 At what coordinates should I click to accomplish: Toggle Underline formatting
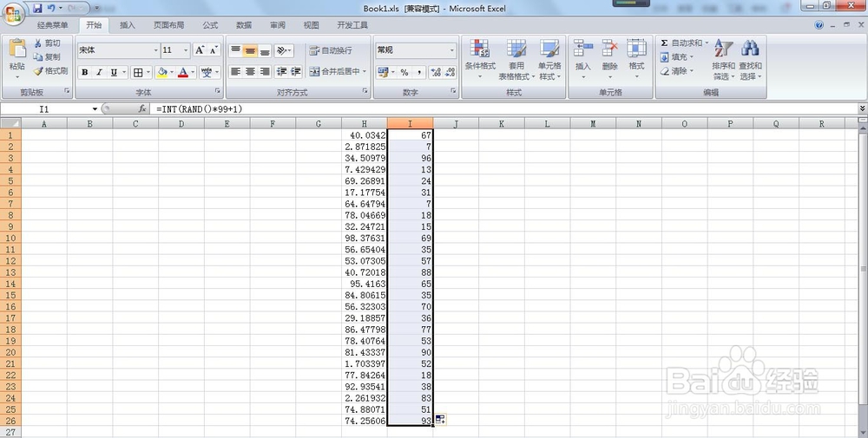114,73
